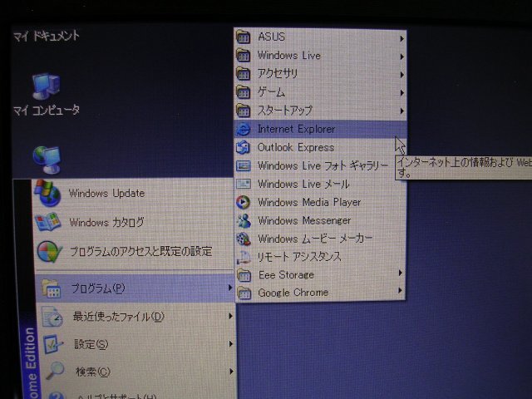Click the Windows カタログ label
Screen dimensions: 532x399
tap(106, 222)
